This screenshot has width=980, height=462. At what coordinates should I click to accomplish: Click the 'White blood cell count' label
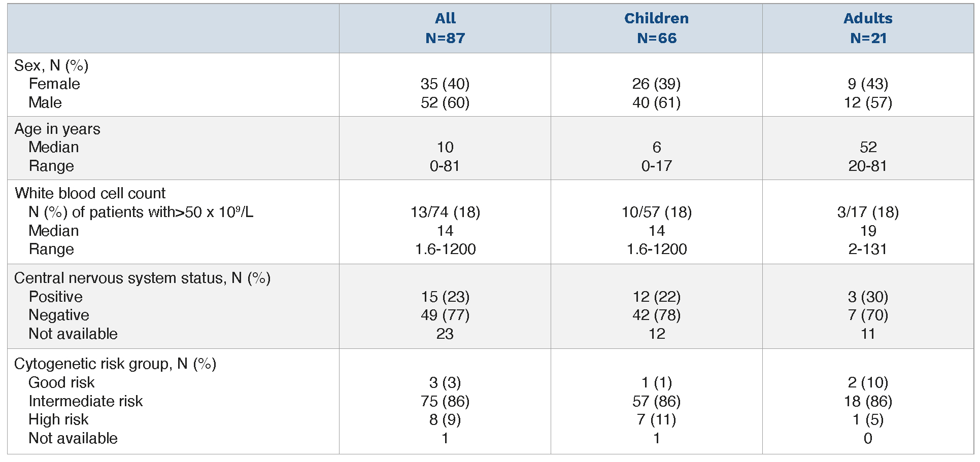pyautogui.click(x=90, y=193)
